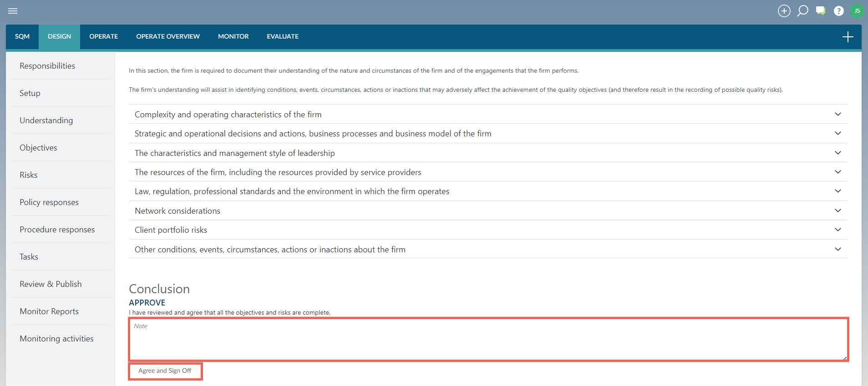The image size is (868, 386).
Task: Select Review & Publish in the sidebar
Action: coord(61,284)
